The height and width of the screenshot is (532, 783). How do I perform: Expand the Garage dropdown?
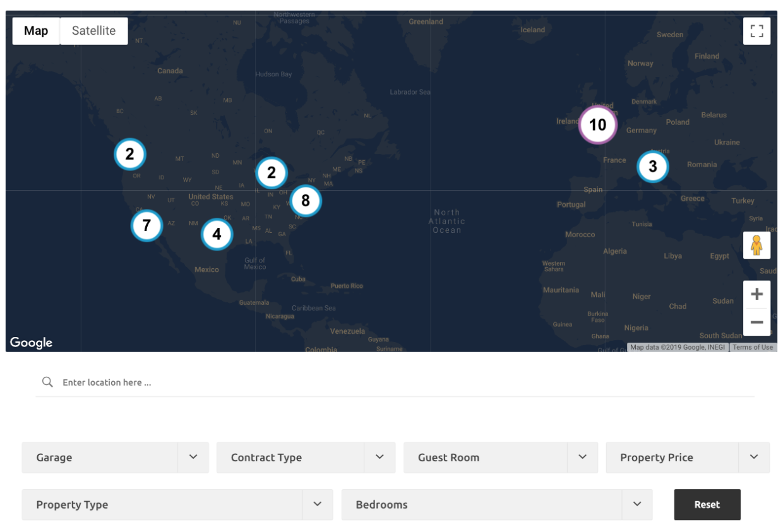pos(115,458)
